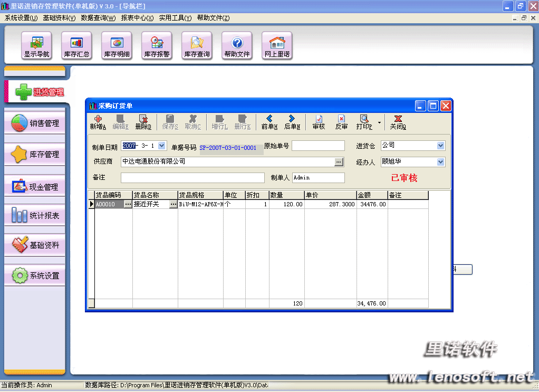This screenshot has width=539, height=392.
Task: Click the 备注 remarks input field
Action: point(192,178)
